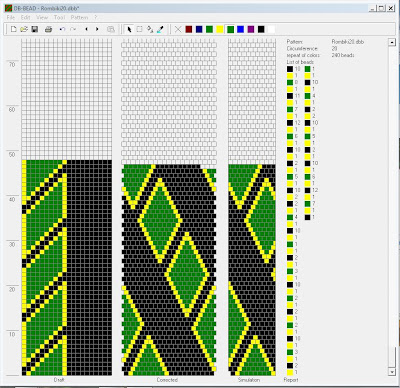
Task: Pick the fill bucket tool
Action: point(150,29)
